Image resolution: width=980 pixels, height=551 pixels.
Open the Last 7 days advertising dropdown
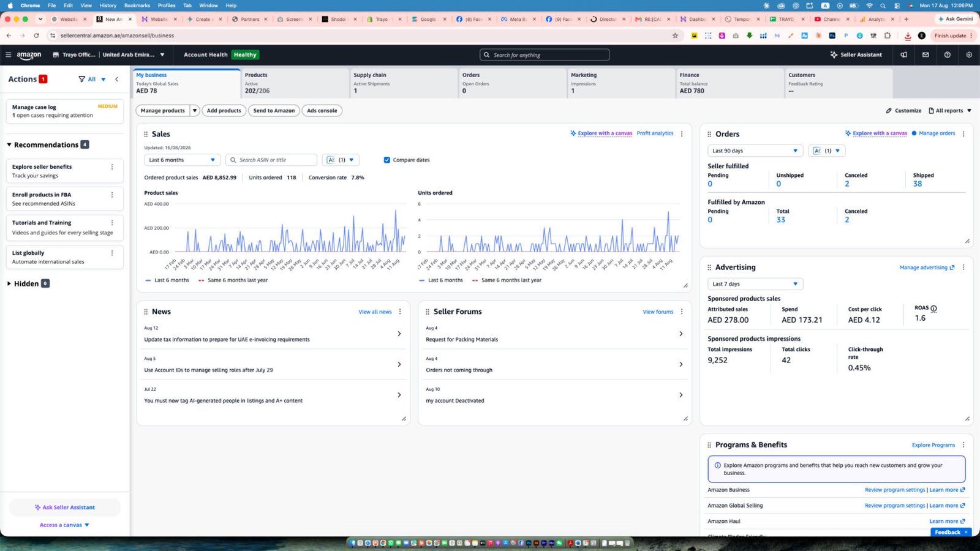(x=755, y=284)
